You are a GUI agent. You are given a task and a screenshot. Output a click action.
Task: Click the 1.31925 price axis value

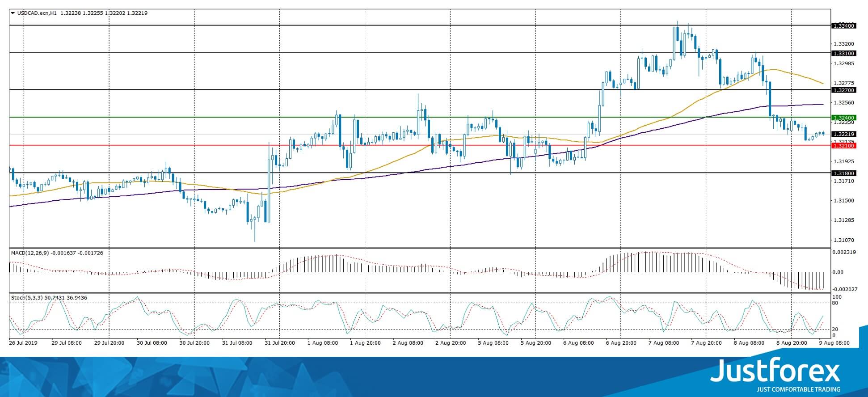coord(843,161)
